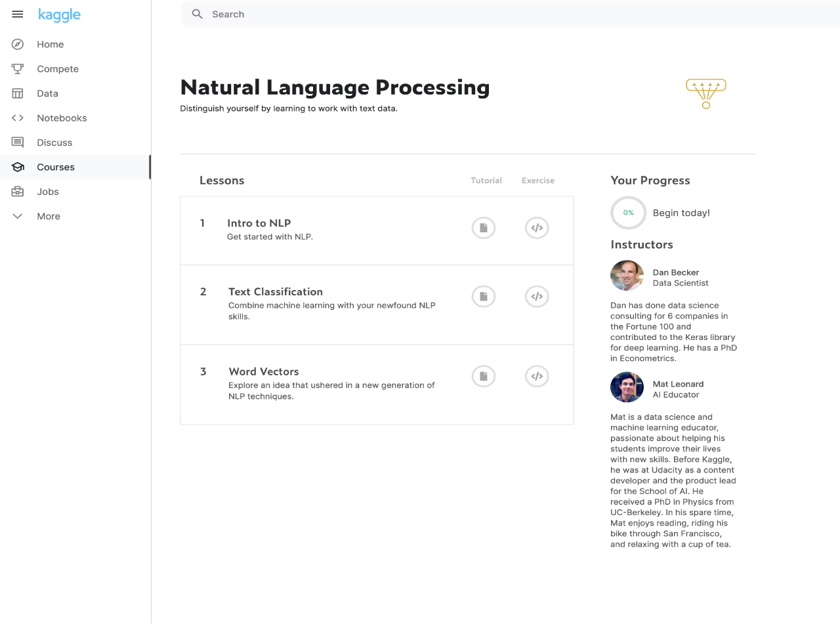Screen dimensions: 840x630
Task: Click the Lessons heading
Action: tap(222, 180)
